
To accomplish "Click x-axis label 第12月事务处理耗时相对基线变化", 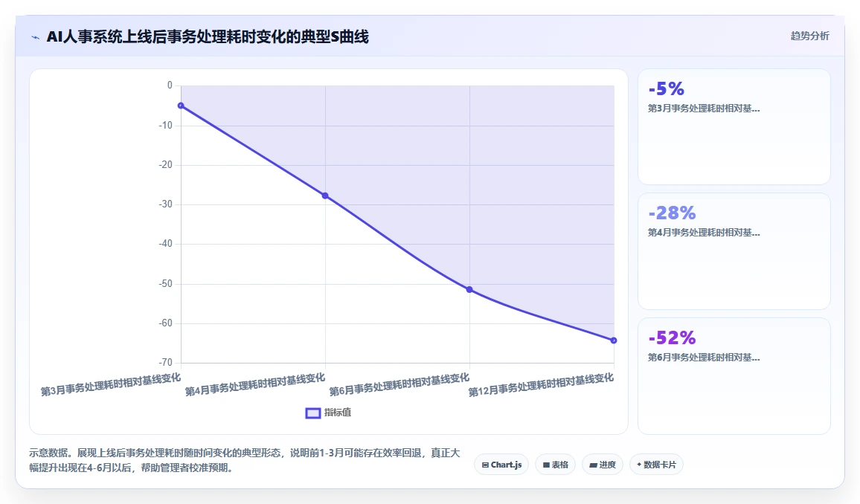I will (x=541, y=384).
